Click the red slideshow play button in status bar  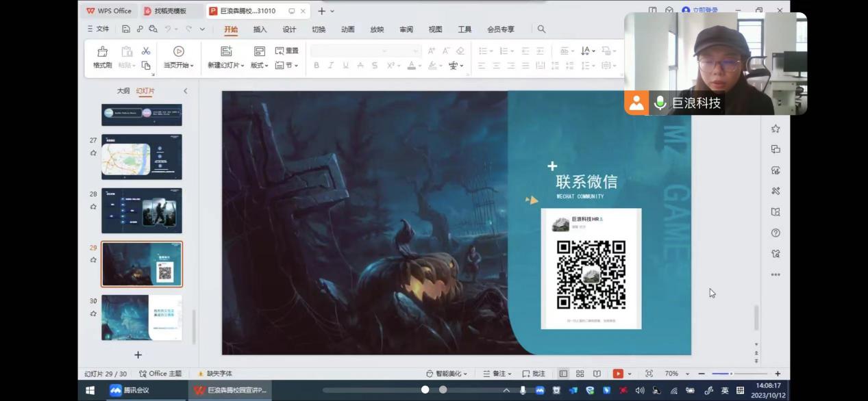coord(618,374)
